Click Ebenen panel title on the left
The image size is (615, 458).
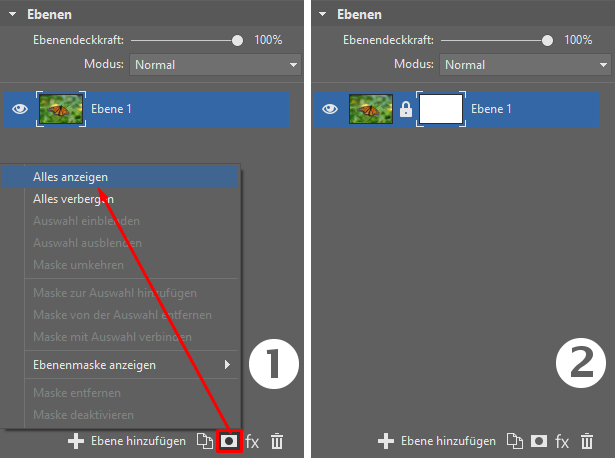point(49,15)
